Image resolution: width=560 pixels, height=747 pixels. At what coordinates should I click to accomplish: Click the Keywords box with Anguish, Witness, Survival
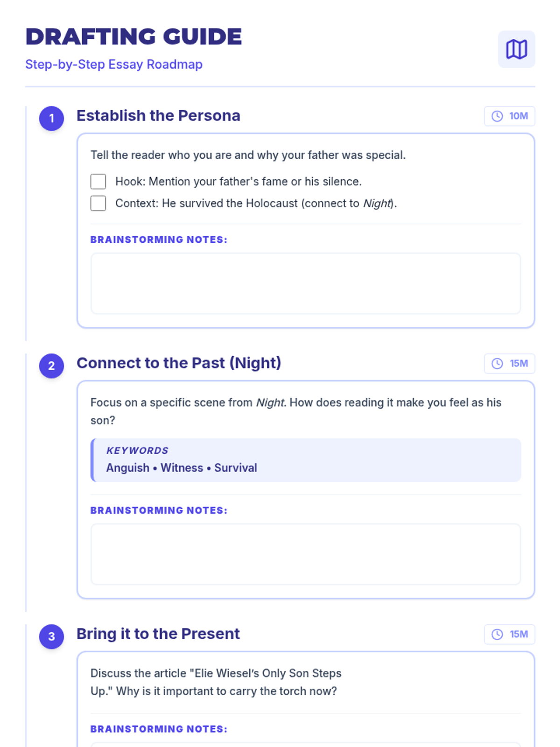point(306,460)
